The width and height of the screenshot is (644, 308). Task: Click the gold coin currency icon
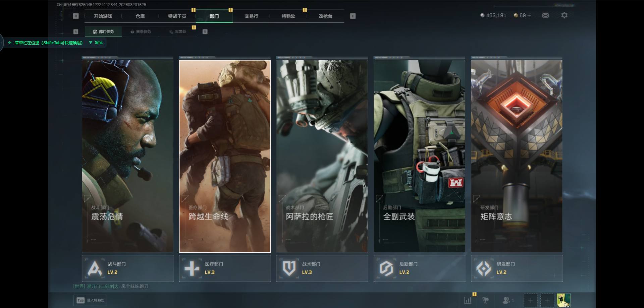516,15
